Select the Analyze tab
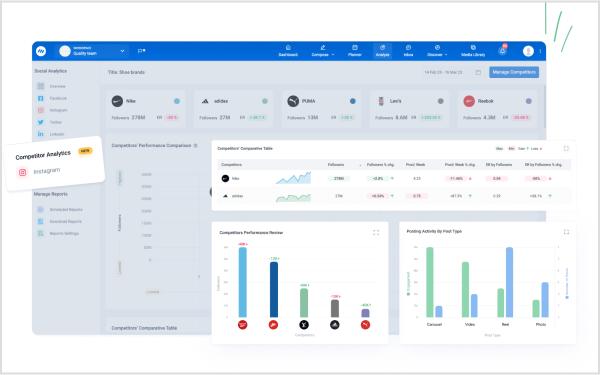The height and width of the screenshot is (375, 600). [x=382, y=51]
